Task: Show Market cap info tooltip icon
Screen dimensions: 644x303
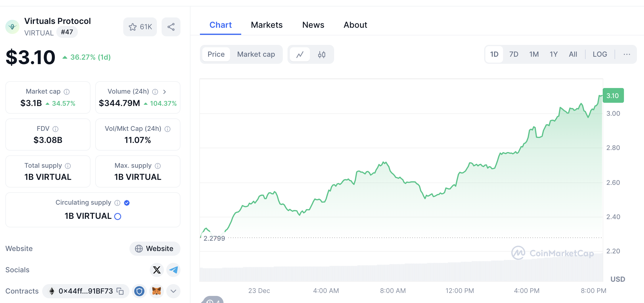Action: [x=67, y=92]
